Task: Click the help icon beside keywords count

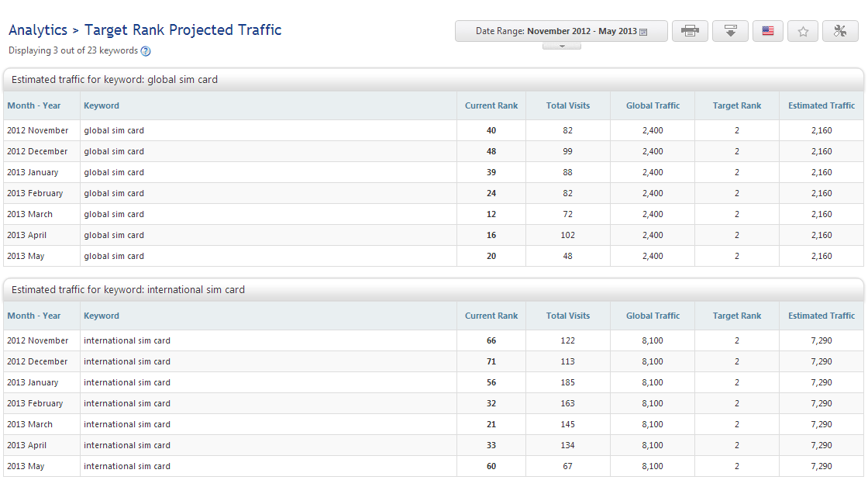Action: pos(146,51)
